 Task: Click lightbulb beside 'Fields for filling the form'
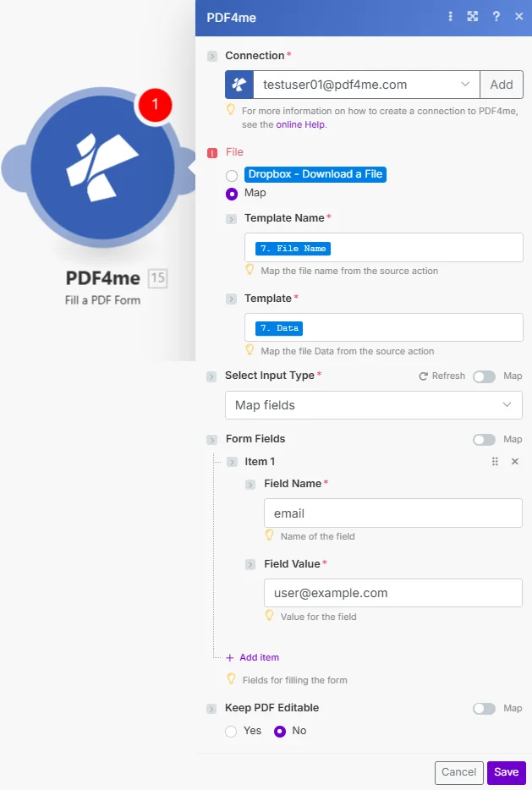click(231, 678)
